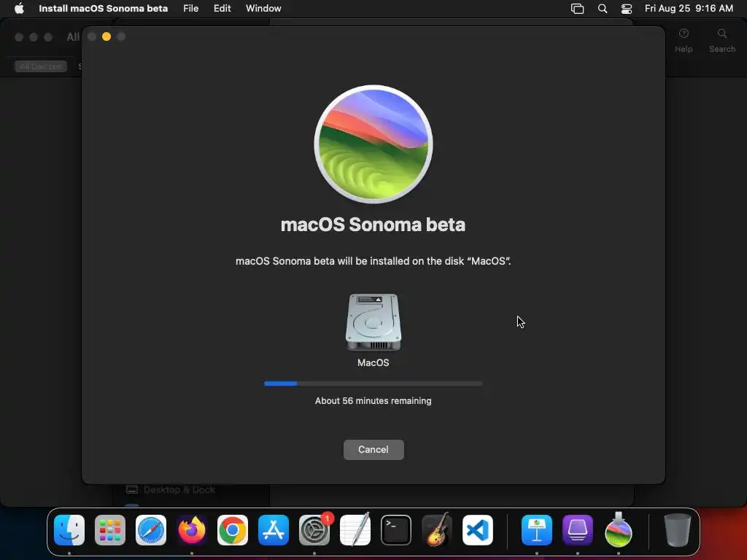Open TextEdit from the Dock
Screen dimensions: 747x560
[355, 530]
